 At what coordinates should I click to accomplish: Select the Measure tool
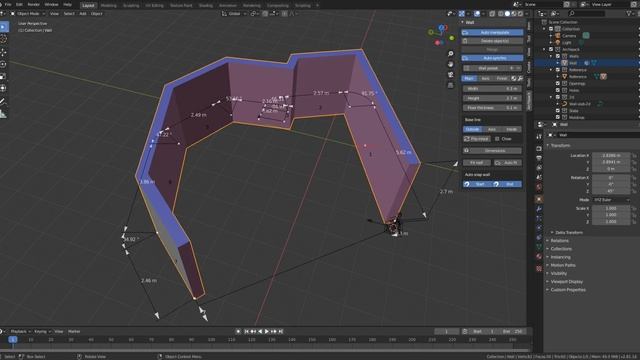coord(3,114)
